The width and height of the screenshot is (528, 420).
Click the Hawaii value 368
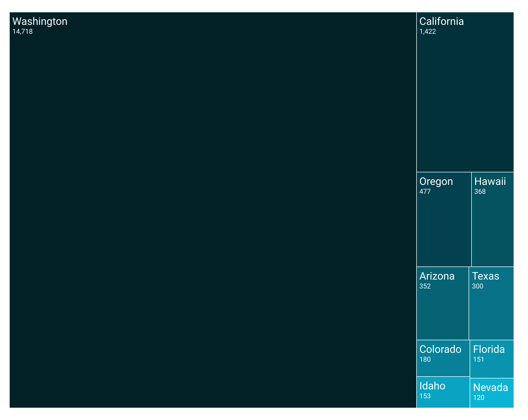point(480,192)
